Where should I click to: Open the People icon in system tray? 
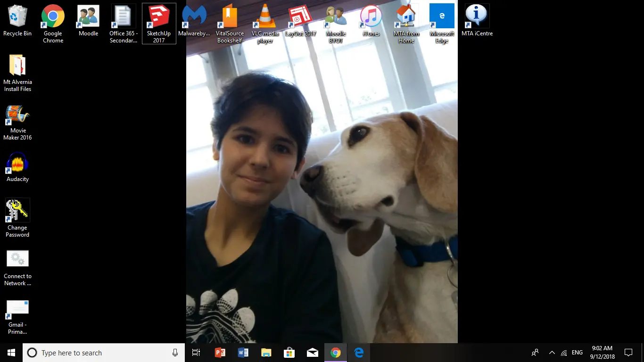(x=535, y=353)
